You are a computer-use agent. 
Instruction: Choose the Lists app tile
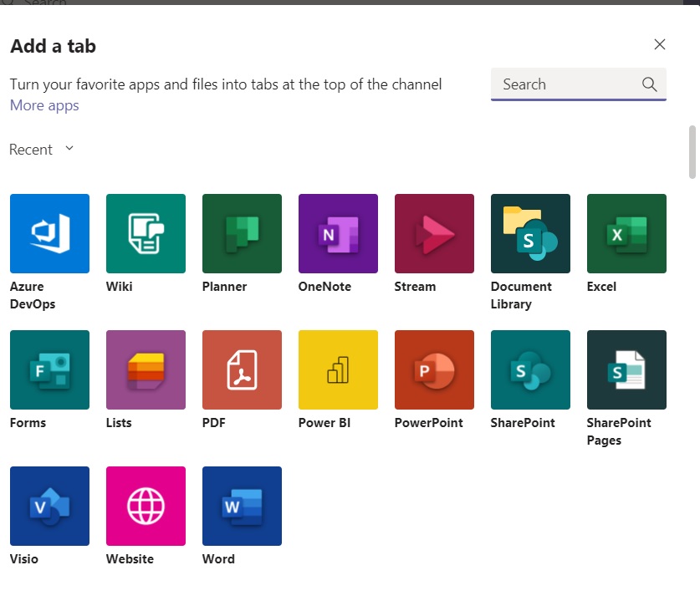pyautogui.click(x=146, y=369)
